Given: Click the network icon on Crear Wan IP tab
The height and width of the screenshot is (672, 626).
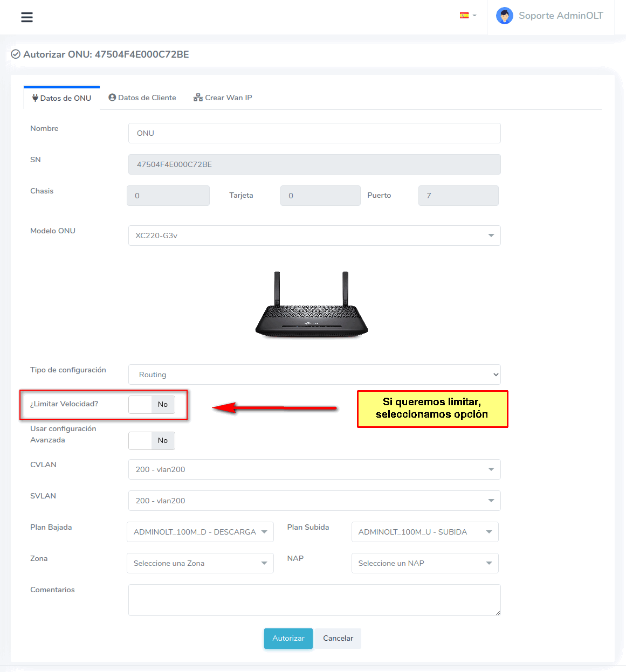Looking at the screenshot, I should (198, 98).
